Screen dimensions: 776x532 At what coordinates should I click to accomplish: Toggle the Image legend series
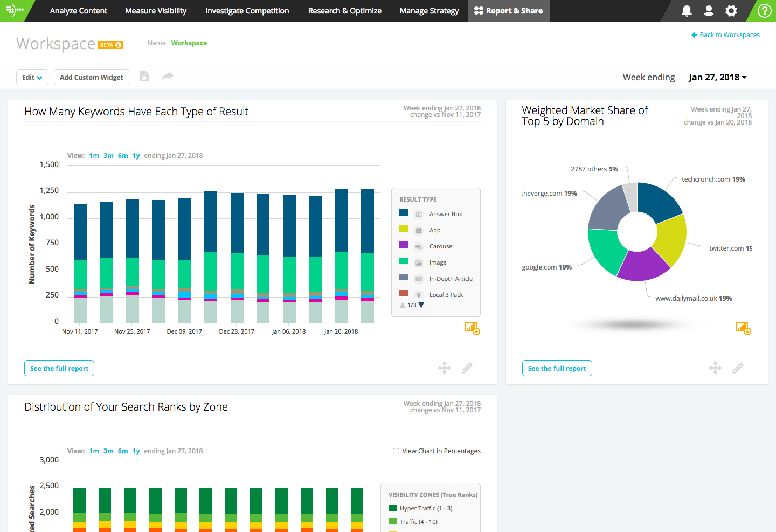tap(438, 262)
